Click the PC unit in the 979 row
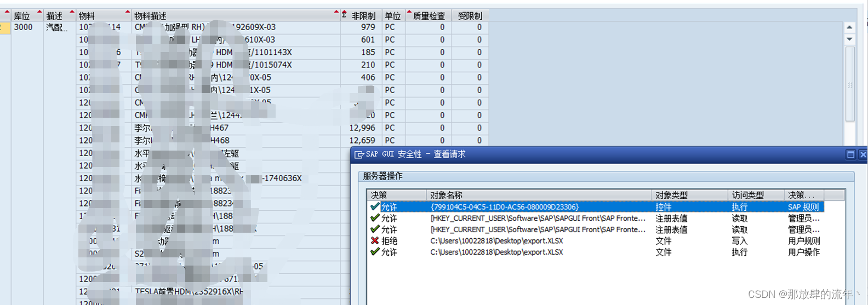Image resolution: width=868 pixels, height=305 pixels. (390, 27)
